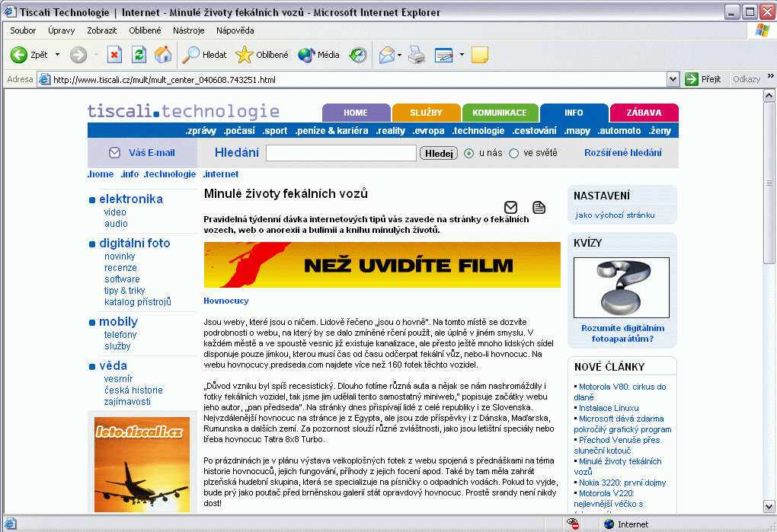Open the Nápověda menu
The image size is (777, 532).
(x=235, y=30)
